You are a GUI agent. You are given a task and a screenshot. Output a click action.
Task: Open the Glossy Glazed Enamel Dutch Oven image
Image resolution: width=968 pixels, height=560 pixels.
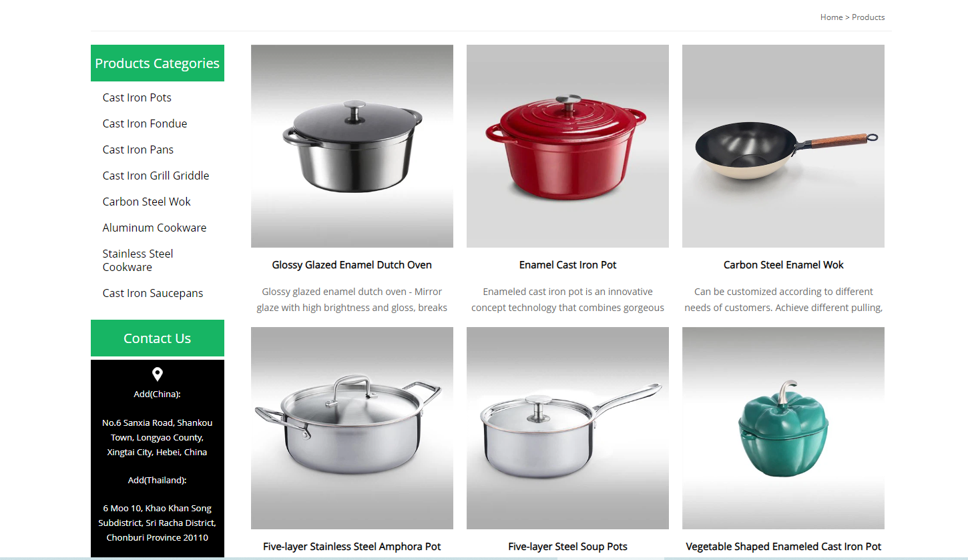click(x=352, y=146)
